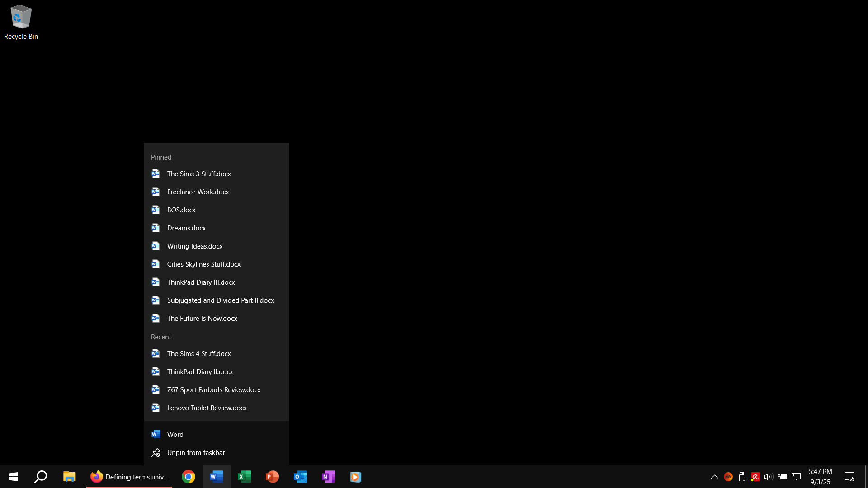Open the Action Center notifications
The height and width of the screenshot is (488, 868).
(849, 477)
